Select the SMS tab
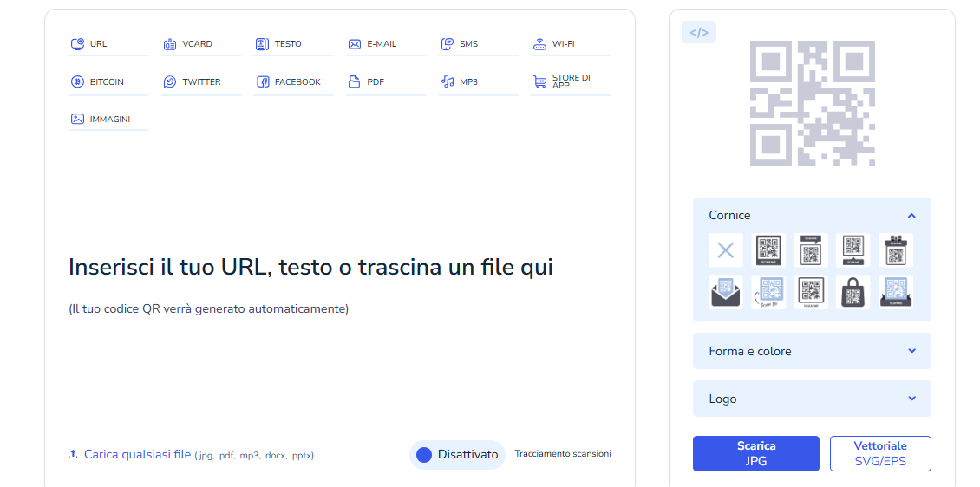 click(478, 44)
